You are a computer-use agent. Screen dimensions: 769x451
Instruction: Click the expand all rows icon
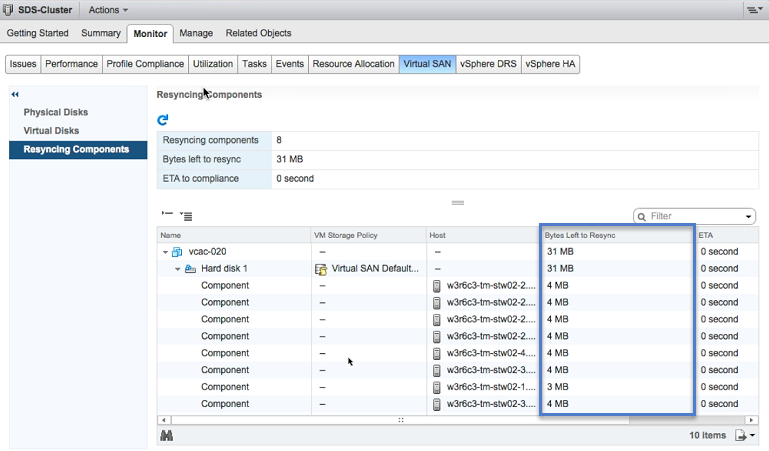tap(186, 216)
